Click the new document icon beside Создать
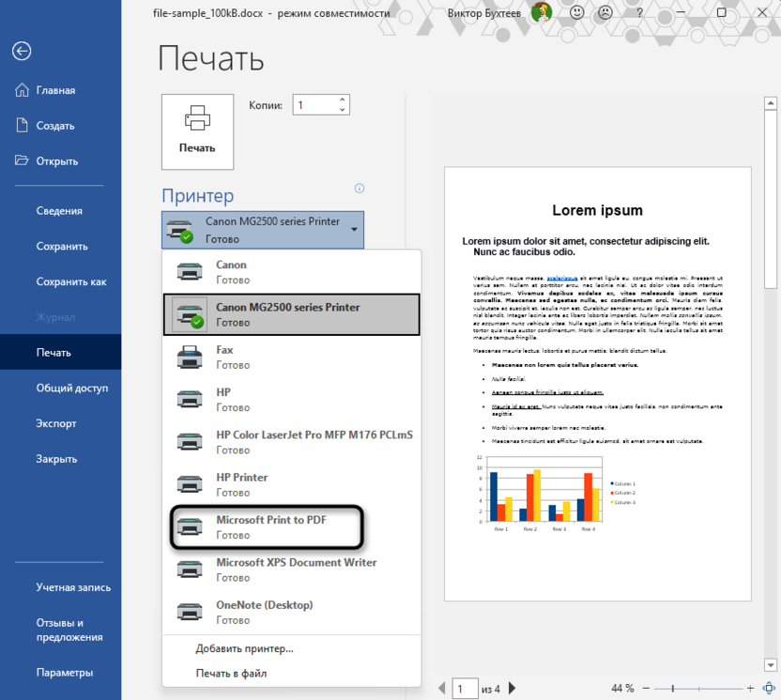 [x=22, y=126]
